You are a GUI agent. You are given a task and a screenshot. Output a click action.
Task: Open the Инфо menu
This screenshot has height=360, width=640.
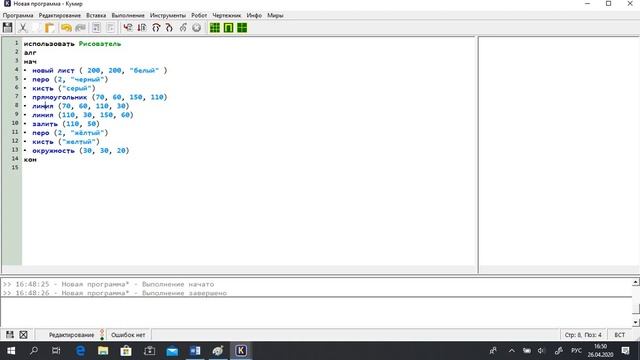point(254,15)
